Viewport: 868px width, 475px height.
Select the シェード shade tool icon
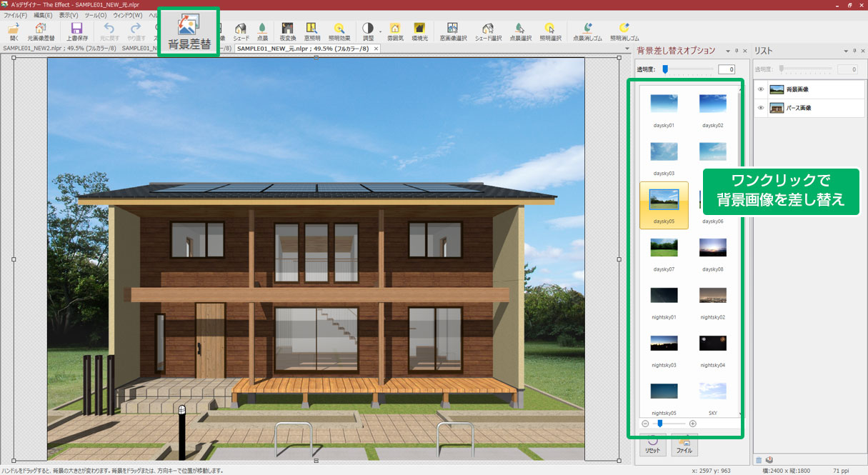pos(241,31)
